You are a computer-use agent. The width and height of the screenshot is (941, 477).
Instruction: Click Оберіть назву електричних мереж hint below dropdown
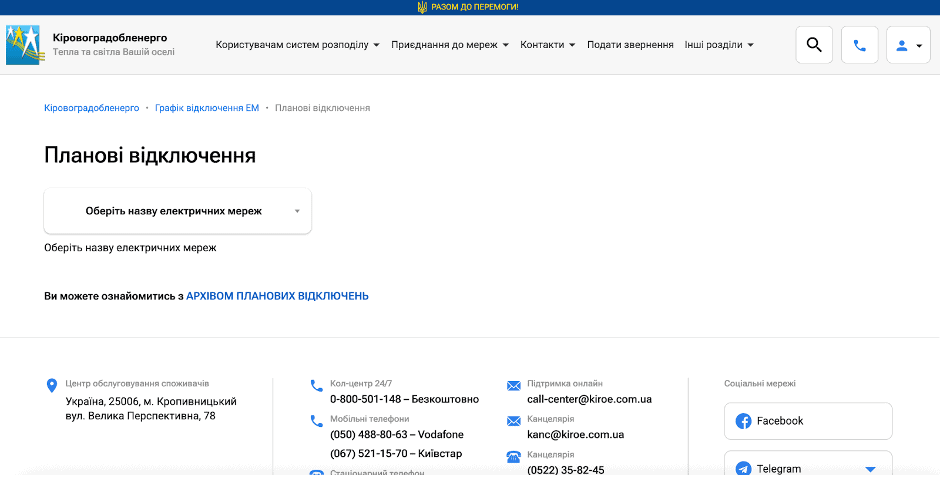tap(130, 248)
